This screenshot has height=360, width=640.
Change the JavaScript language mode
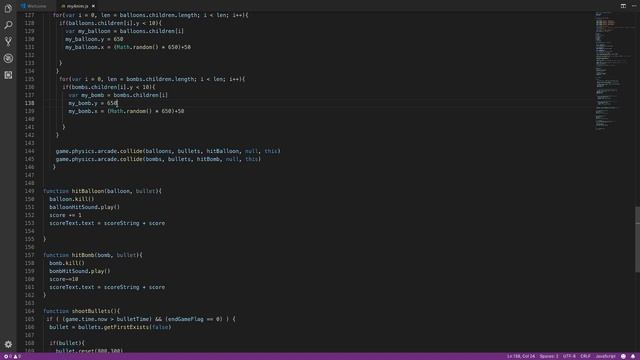click(605, 356)
